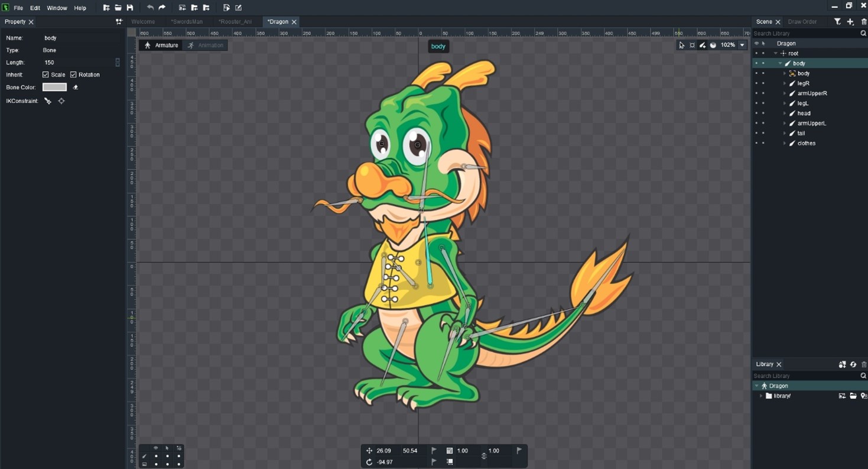Click the Scene search magnifier icon
This screenshot has height=469, width=868.
click(863, 34)
